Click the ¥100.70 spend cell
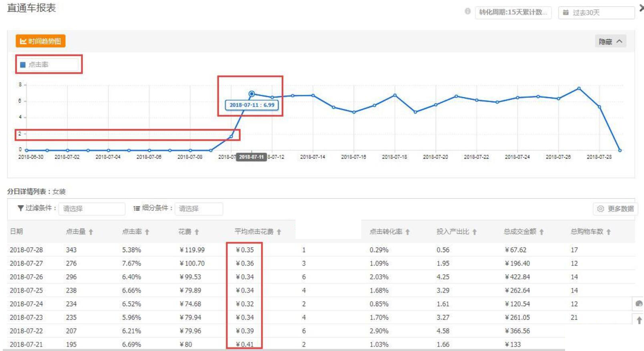The height and width of the screenshot is (351, 644). pyautogui.click(x=192, y=263)
